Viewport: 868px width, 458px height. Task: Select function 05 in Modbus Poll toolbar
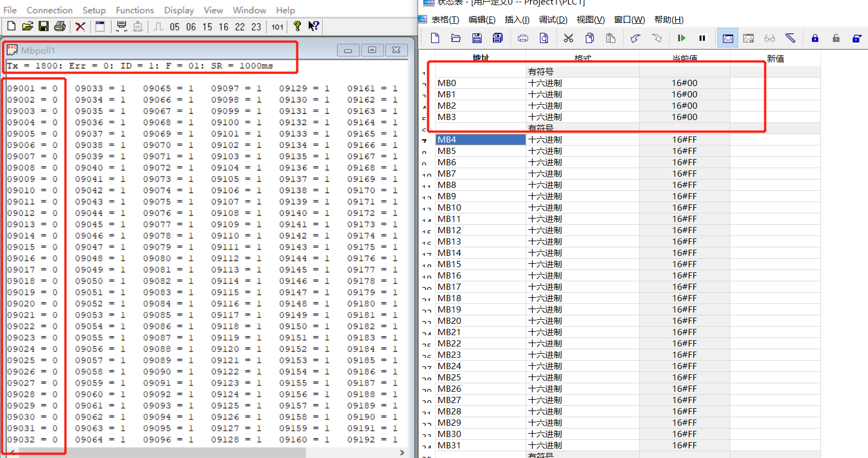click(x=175, y=27)
